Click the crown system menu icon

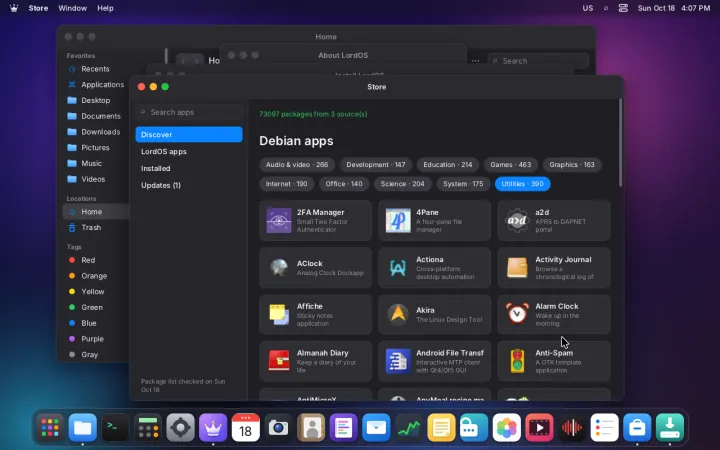click(14, 8)
